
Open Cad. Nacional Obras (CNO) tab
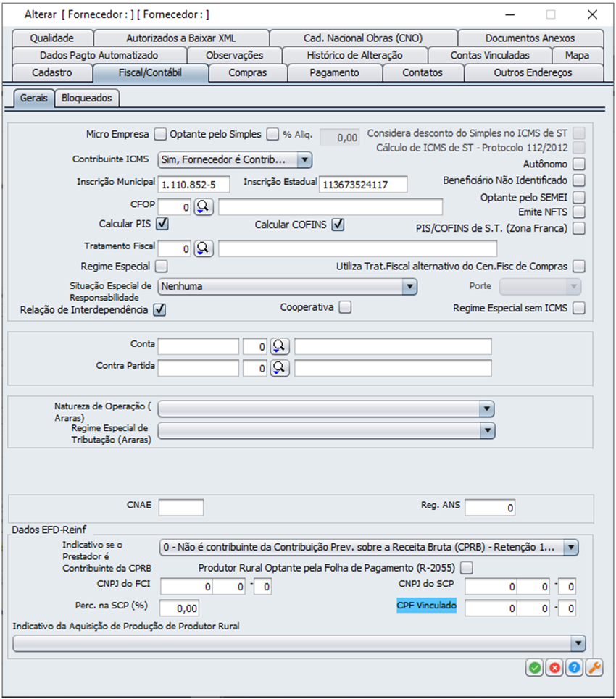pos(363,38)
